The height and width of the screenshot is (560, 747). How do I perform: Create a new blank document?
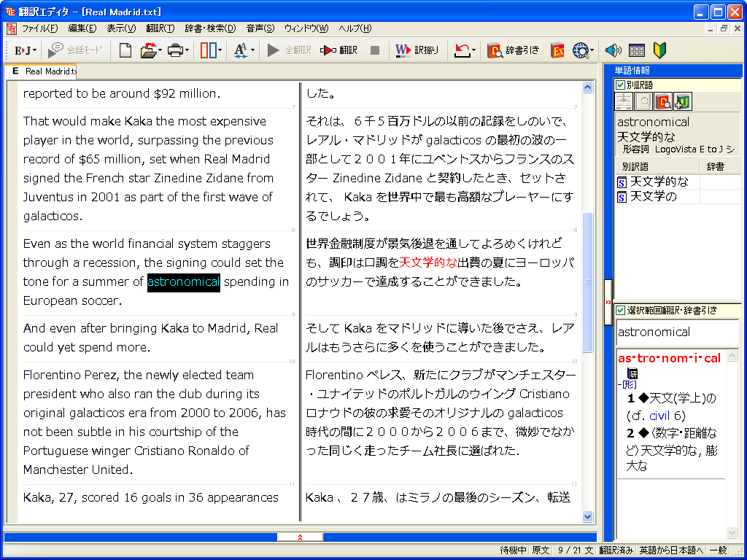[125, 50]
